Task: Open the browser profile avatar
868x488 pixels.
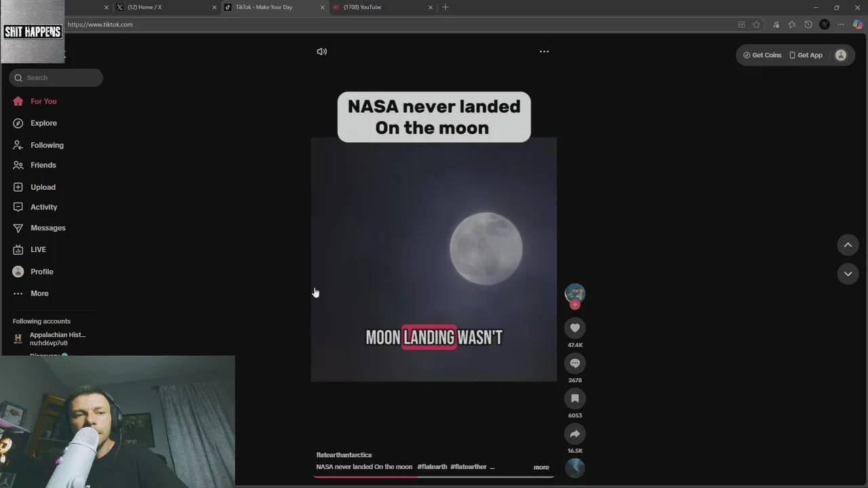Action: (825, 24)
